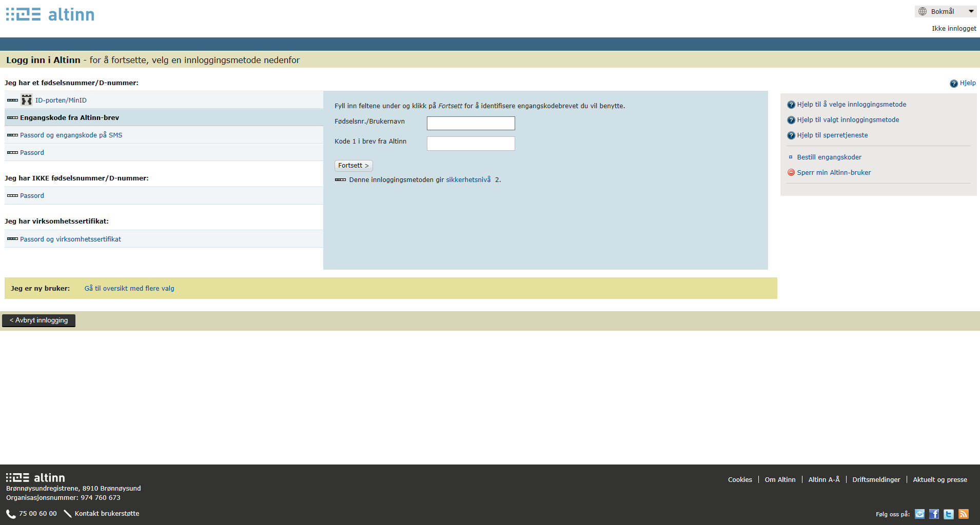Open Driftsmeldinger footer link

876,480
